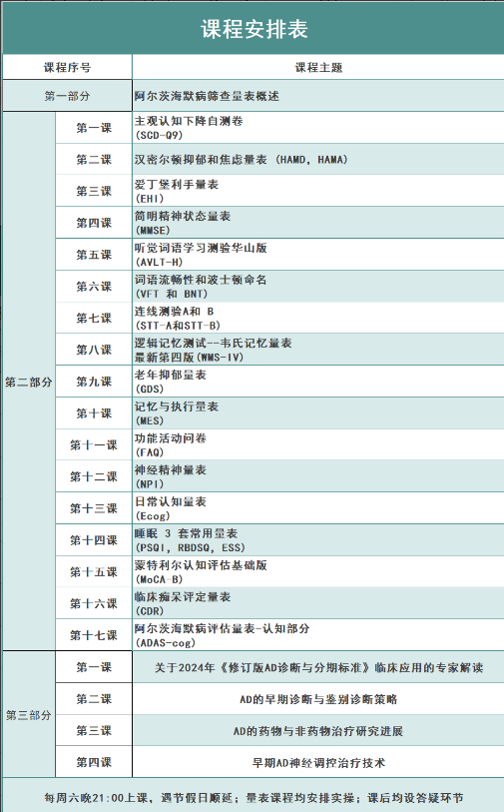The image size is (504, 812).
Task: Select the 第二部分 merged cell
Action: point(29,382)
